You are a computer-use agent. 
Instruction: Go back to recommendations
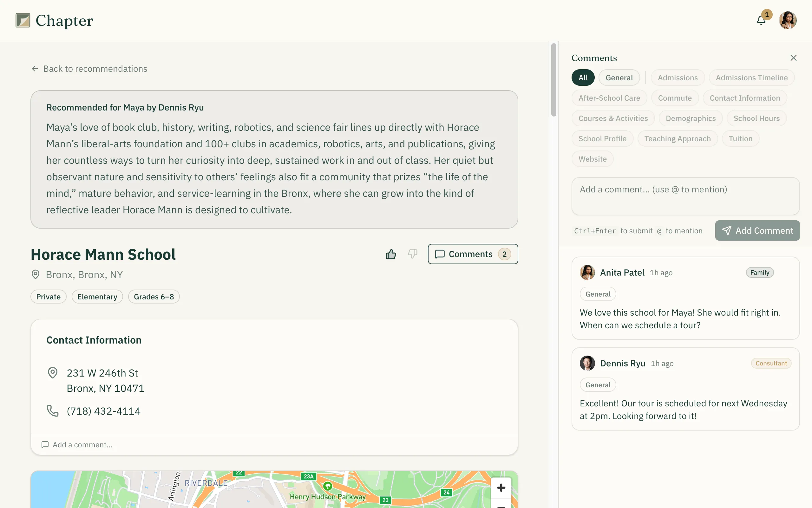pos(89,69)
